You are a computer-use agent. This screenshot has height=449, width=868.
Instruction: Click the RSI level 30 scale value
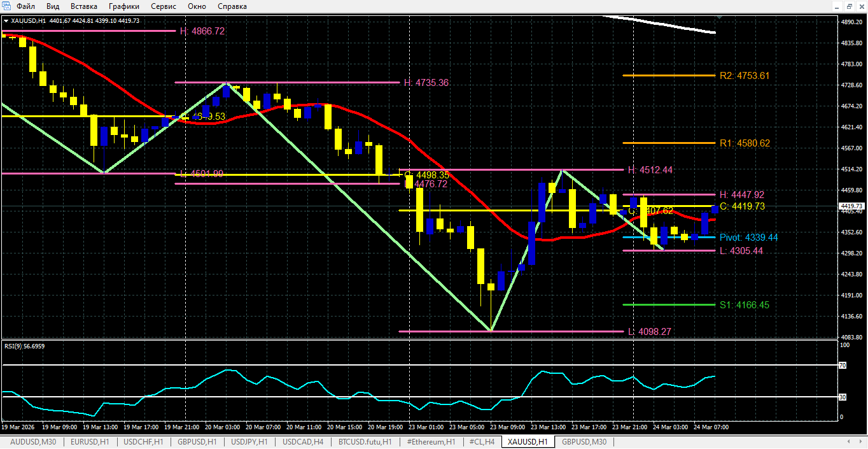[x=844, y=397]
